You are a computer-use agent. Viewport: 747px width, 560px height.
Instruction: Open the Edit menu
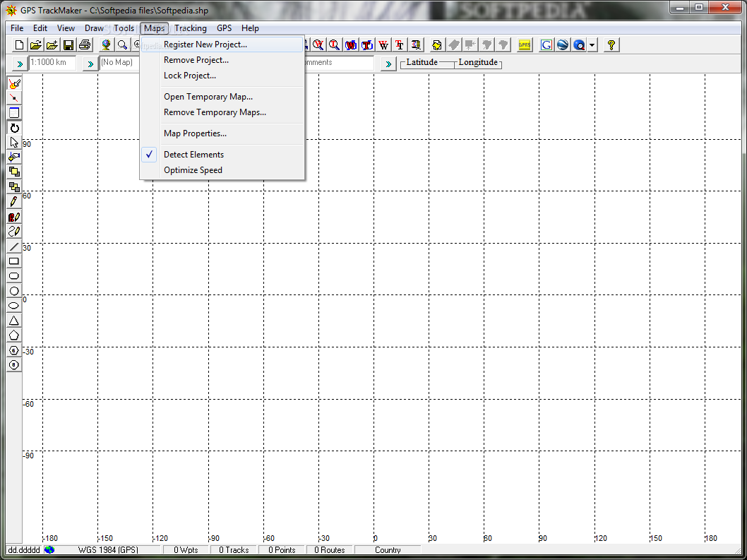point(40,28)
